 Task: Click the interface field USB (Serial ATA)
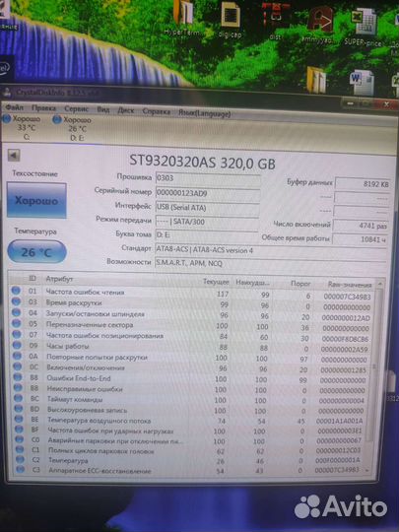(x=207, y=208)
